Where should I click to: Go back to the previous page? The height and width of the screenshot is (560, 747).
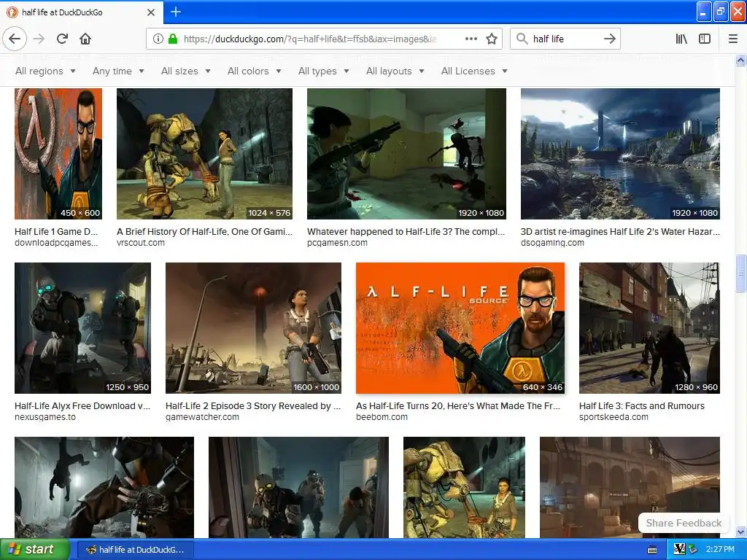click(15, 39)
